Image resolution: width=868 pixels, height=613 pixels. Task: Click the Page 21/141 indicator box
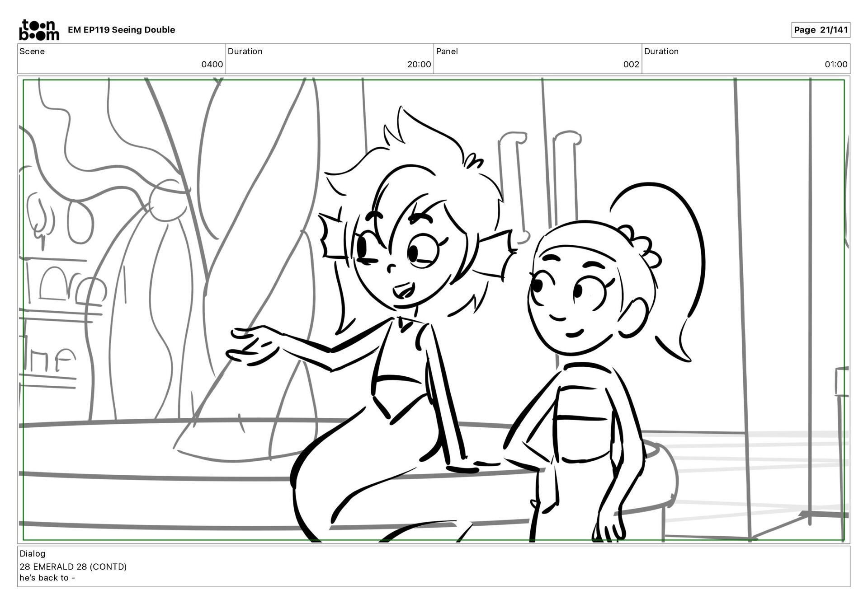coord(820,30)
